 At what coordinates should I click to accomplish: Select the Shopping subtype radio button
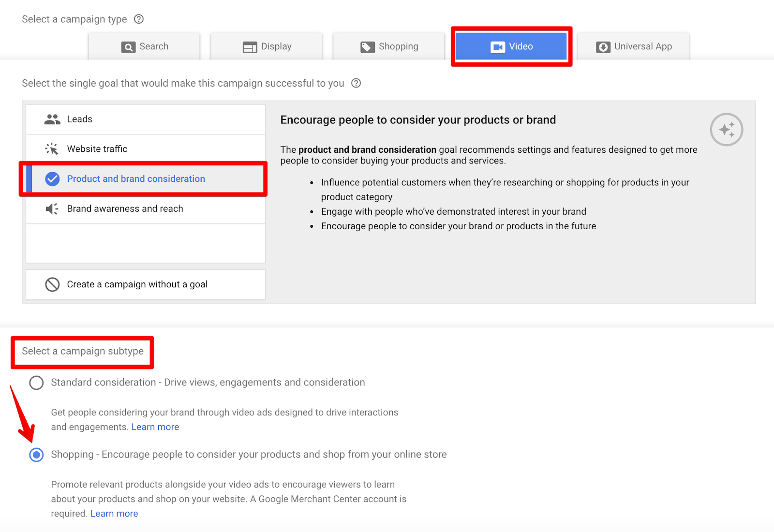pyautogui.click(x=36, y=455)
